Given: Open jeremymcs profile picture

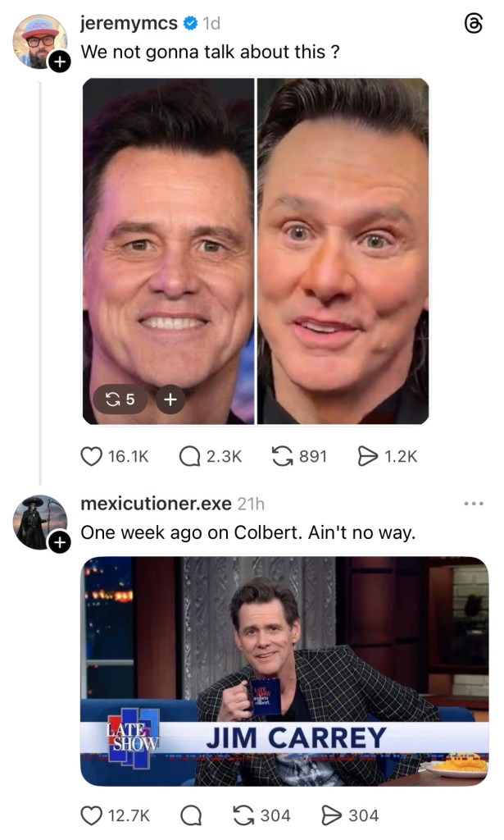Looking at the screenshot, I should pyautogui.click(x=39, y=41).
